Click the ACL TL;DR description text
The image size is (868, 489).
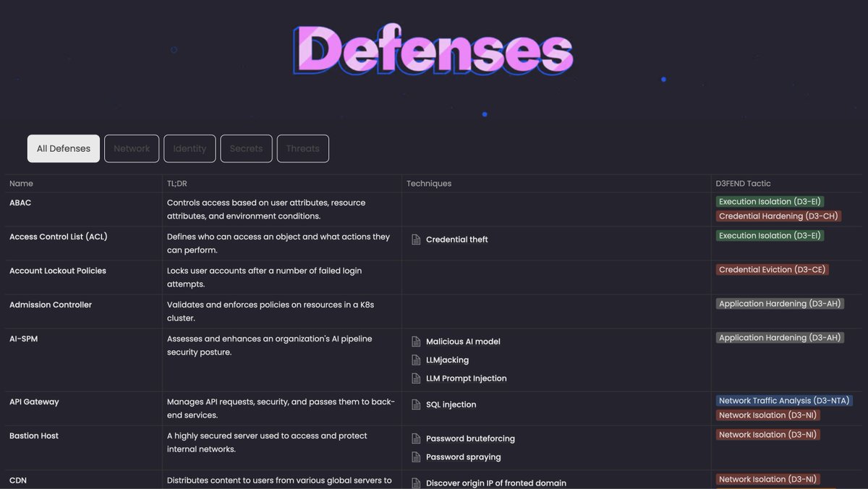(278, 244)
